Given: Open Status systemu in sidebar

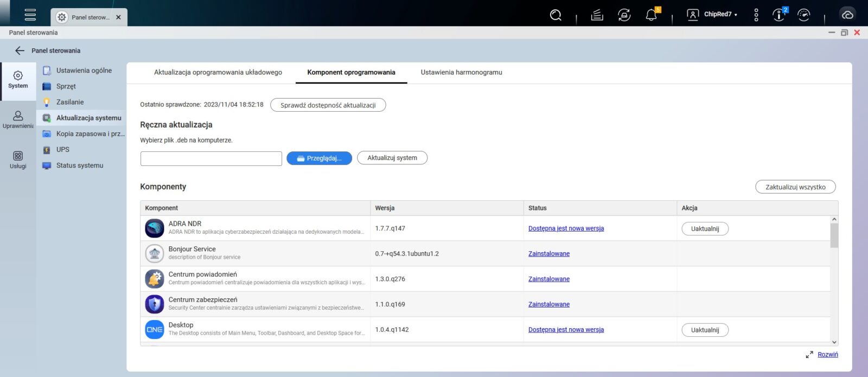Looking at the screenshot, I should pos(79,165).
